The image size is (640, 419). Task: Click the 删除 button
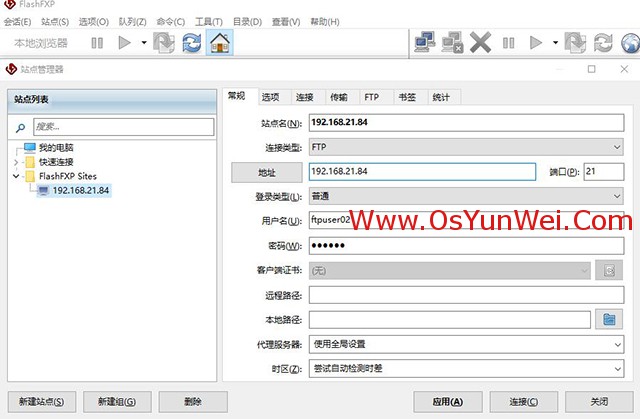(193, 402)
